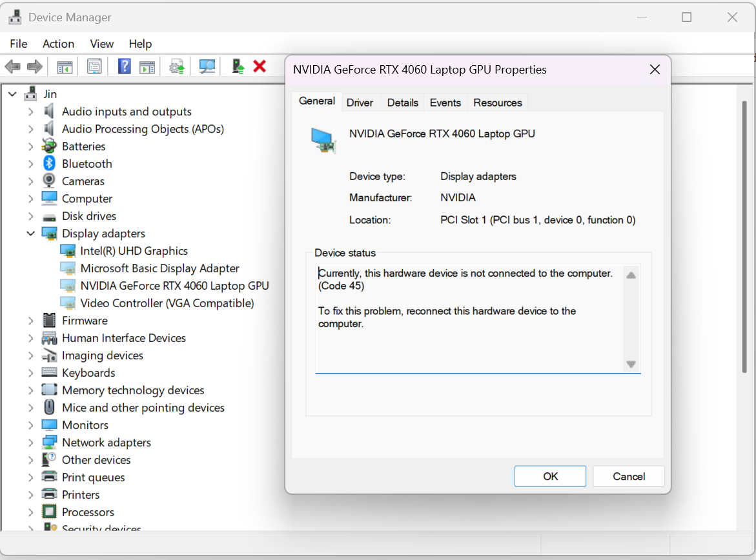Expand the Memory technology devices category

point(31,390)
